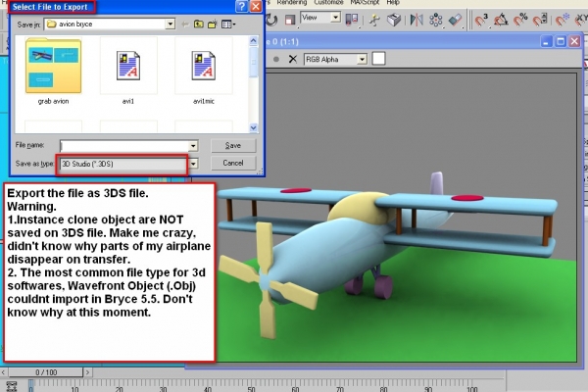
Task: Click the dialog's question mark help button
Action: pos(242,7)
